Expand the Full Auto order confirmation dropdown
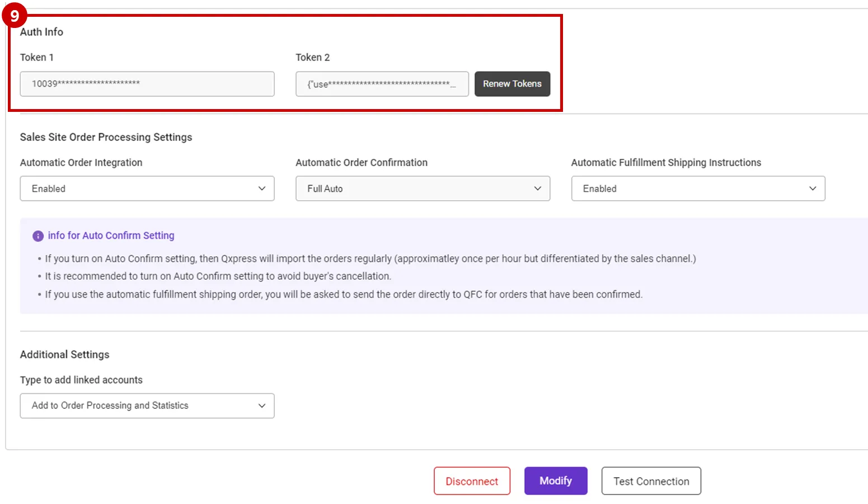This screenshot has width=868, height=504. coord(422,189)
